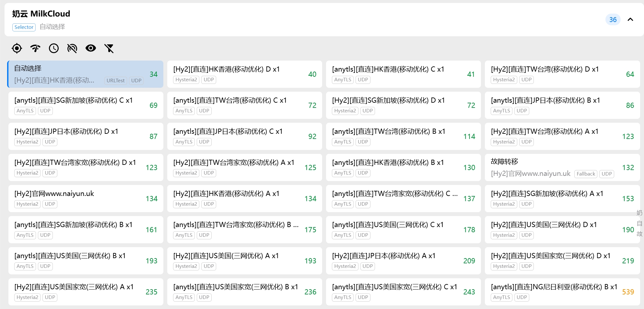The width and height of the screenshot is (644, 309).
Task: Click the filter-off icon
Action: pyautogui.click(x=109, y=48)
